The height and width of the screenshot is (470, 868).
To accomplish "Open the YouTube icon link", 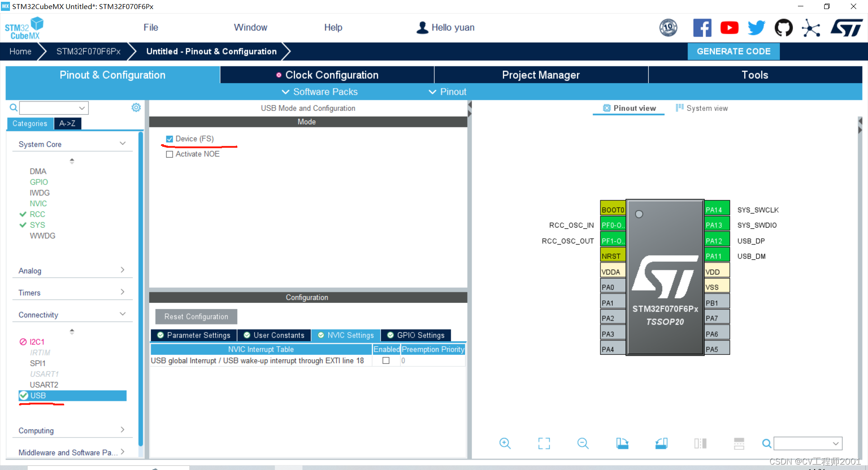I will [x=729, y=28].
